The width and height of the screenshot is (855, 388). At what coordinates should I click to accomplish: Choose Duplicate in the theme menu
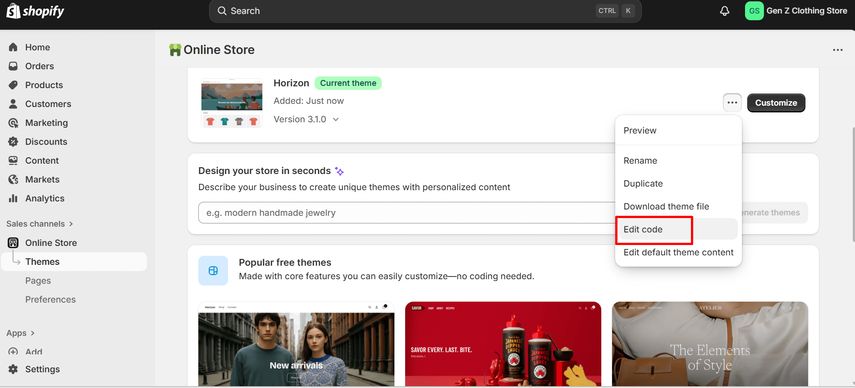pyautogui.click(x=678, y=184)
